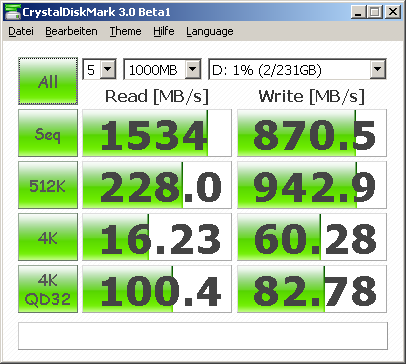Click the Read [MB/s] column header
The image size is (406, 364).
coord(157,96)
